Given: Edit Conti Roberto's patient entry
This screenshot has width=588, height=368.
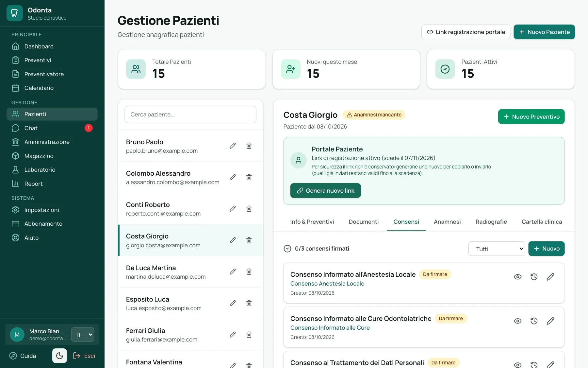Looking at the screenshot, I should (233, 209).
